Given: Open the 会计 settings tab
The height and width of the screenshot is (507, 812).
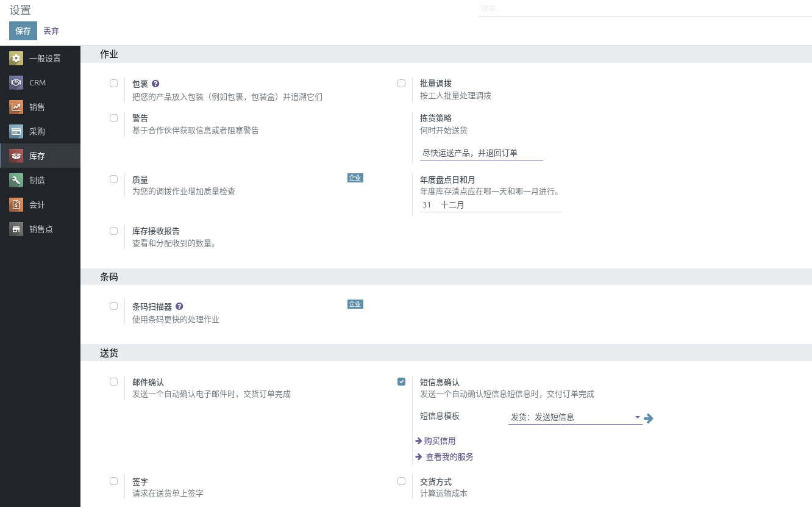Looking at the screenshot, I should [x=40, y=204].
